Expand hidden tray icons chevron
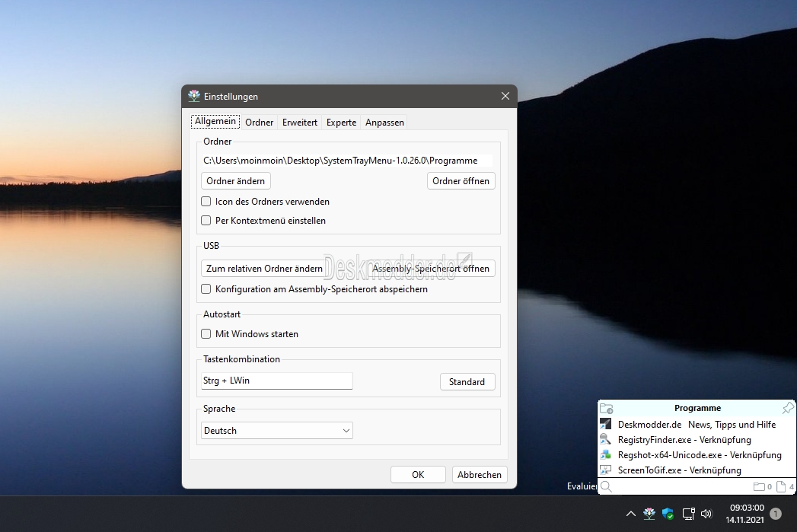 (x=631, y=514)
